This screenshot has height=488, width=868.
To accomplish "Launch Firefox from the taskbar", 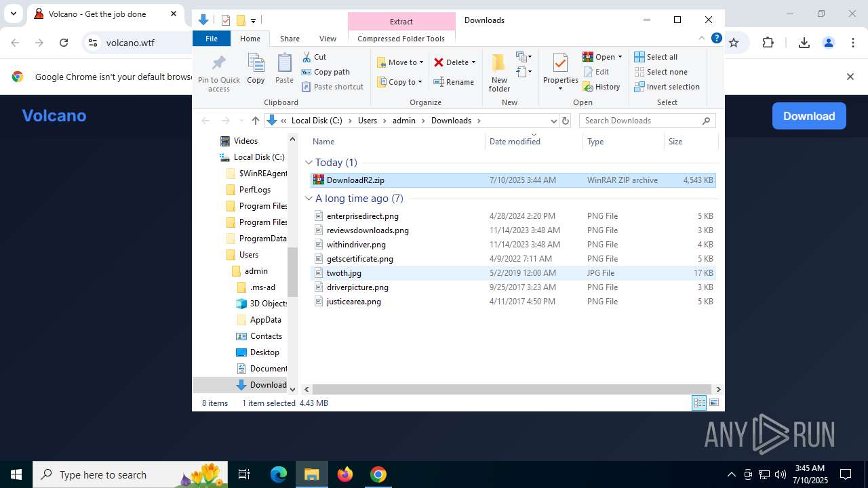I will (x=345, y=474).
